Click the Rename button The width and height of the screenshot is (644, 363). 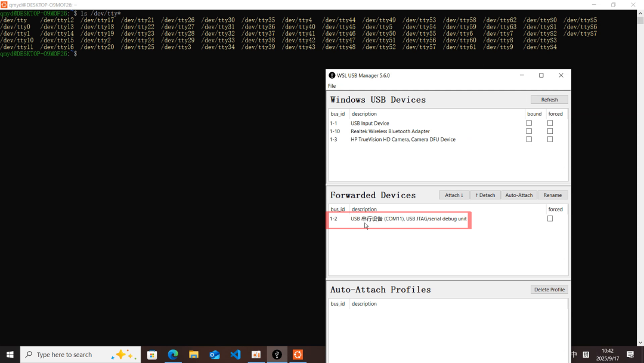[552, 195]
